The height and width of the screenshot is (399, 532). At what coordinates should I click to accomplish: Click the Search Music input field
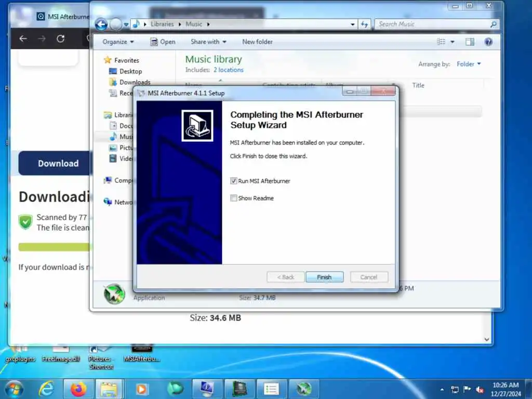coord(433,24)
